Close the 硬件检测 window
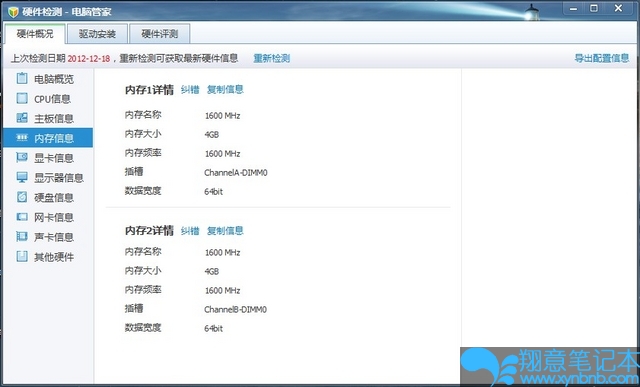The image size is (640, 387). tap(619, 9)
